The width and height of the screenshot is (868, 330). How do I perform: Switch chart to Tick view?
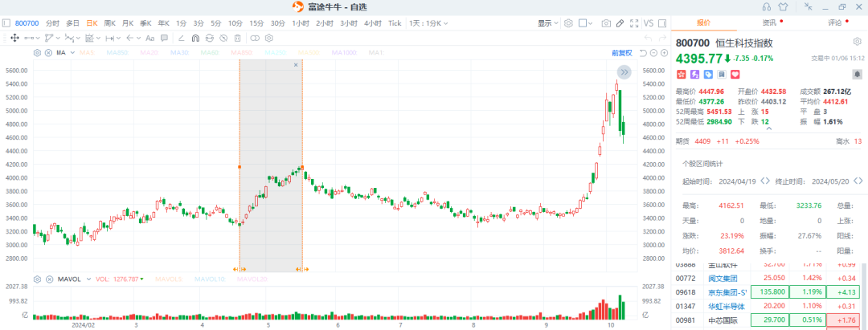pyautogui.click(x=395, y=23)
